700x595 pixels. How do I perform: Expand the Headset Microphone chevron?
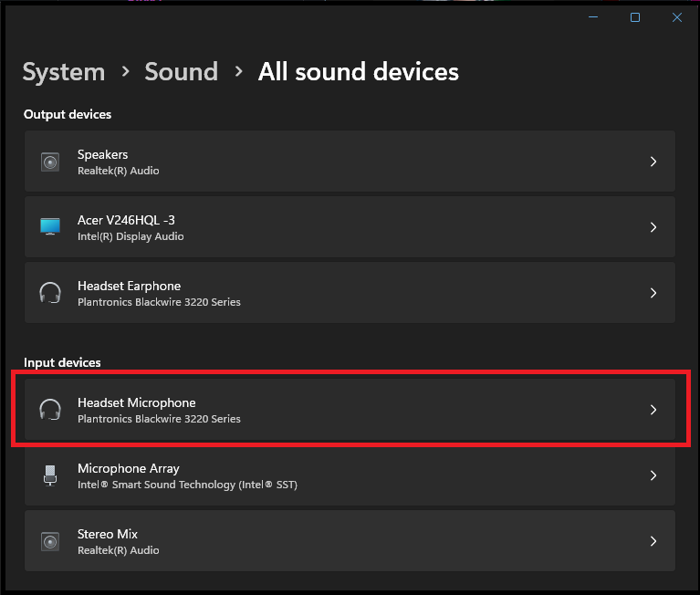point(653,410)
